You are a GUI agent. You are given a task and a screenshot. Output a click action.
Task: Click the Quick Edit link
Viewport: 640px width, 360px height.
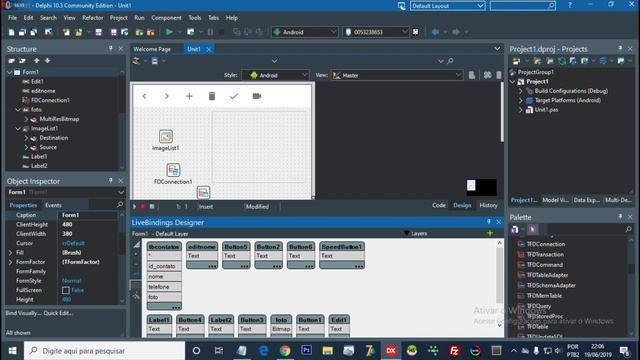(58, 313)
